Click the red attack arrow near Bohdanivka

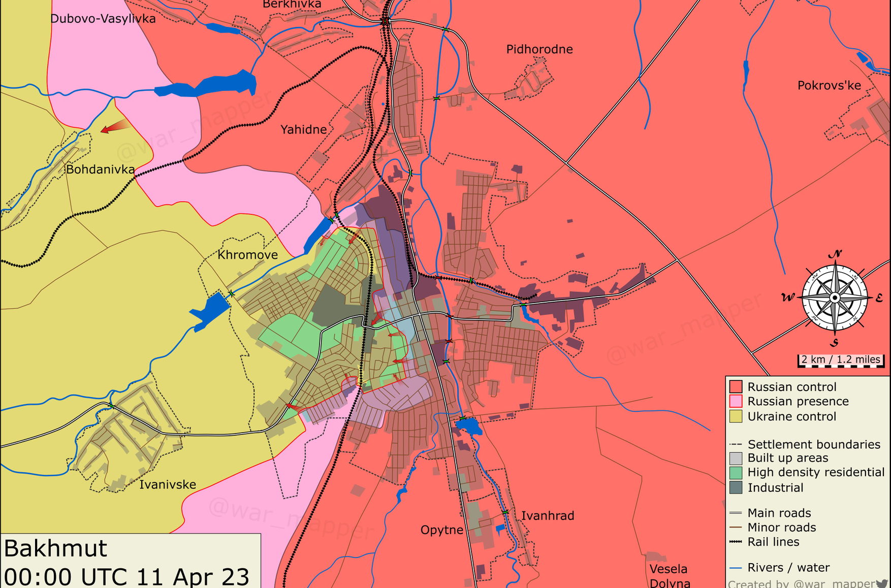pyautogui.click(x=114, y=126)
